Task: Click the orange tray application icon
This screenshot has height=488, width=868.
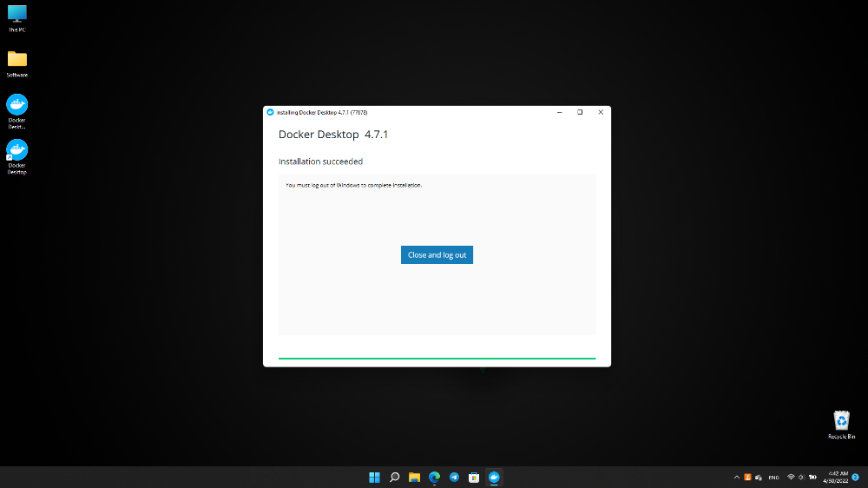Action: (x=748, y=477)
